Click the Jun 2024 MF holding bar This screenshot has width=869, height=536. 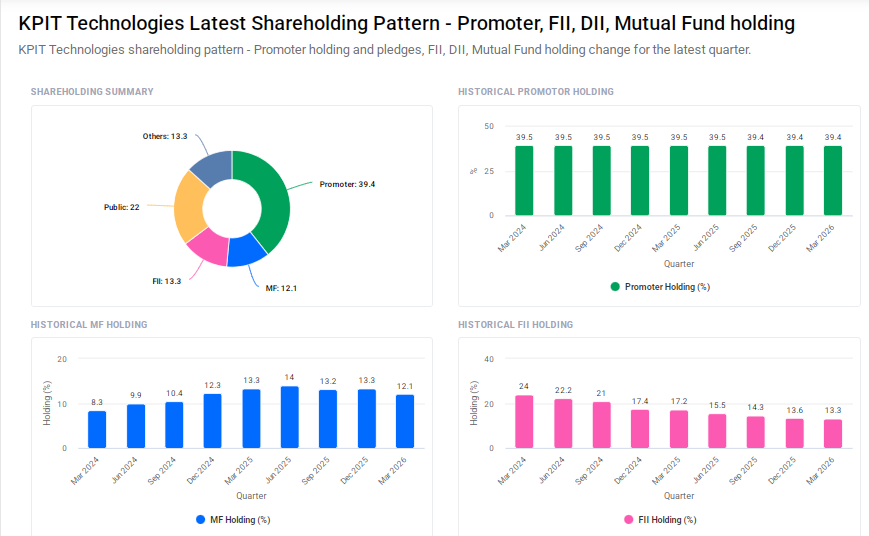[x=136, y=426]
